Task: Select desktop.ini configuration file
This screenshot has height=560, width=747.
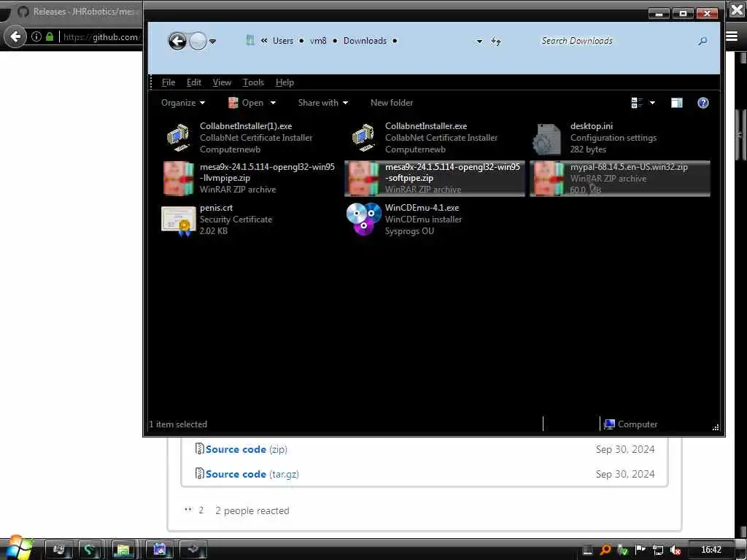Action: (x=620, y=138)
